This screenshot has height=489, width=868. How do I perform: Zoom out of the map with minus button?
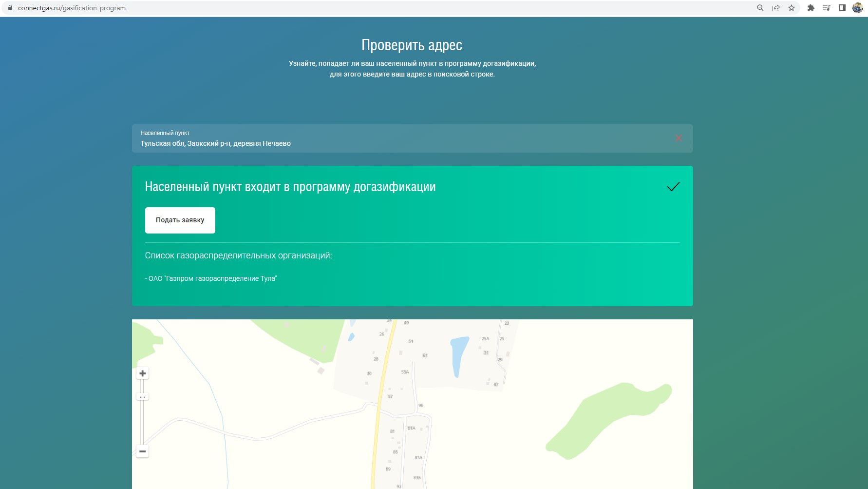[142, 451]
